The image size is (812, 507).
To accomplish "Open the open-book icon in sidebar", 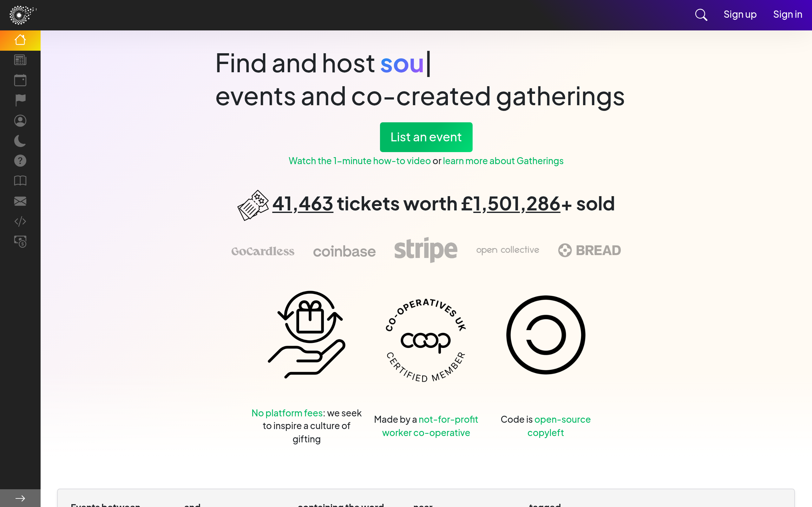I will [x=20, y=181].
